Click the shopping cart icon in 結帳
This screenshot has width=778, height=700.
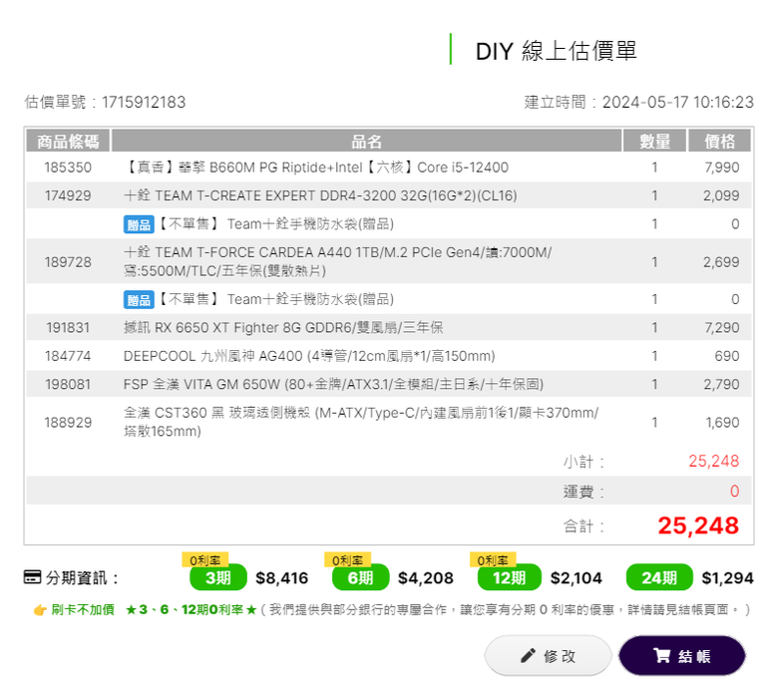pos(662,656)
